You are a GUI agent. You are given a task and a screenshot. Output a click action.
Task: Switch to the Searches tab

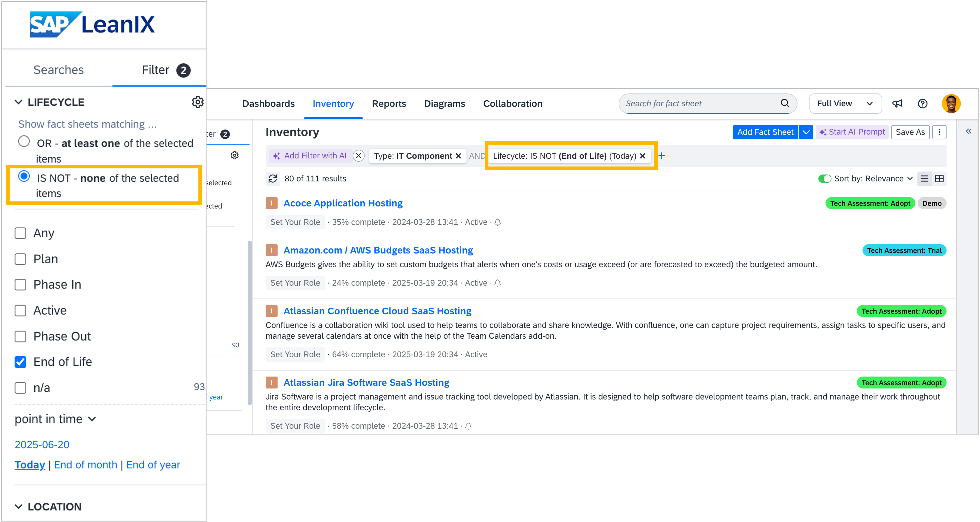click(58, 70)
